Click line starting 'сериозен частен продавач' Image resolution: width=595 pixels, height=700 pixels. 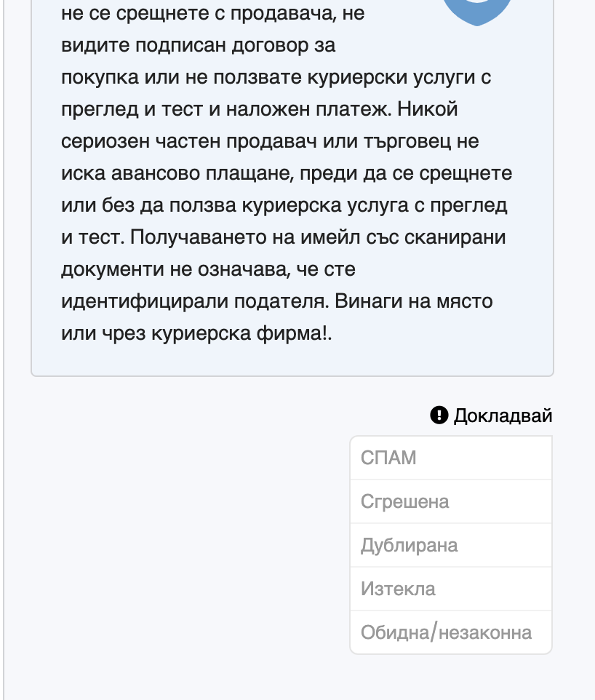pos(270,141)
